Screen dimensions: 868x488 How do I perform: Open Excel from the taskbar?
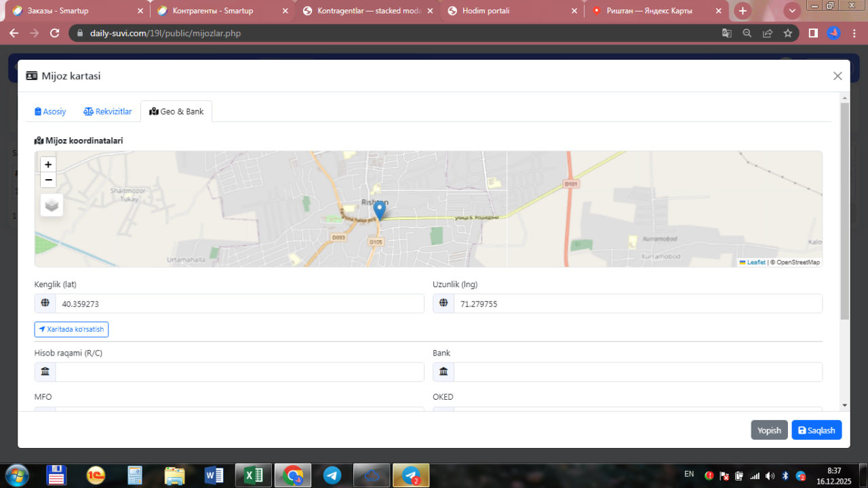tap(254, 476)
